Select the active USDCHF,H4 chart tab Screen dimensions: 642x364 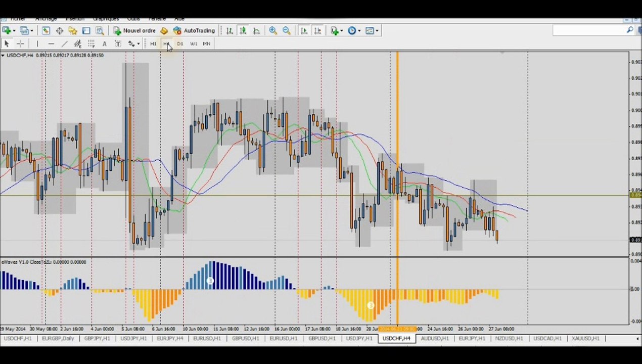click(x=397, y=338)
